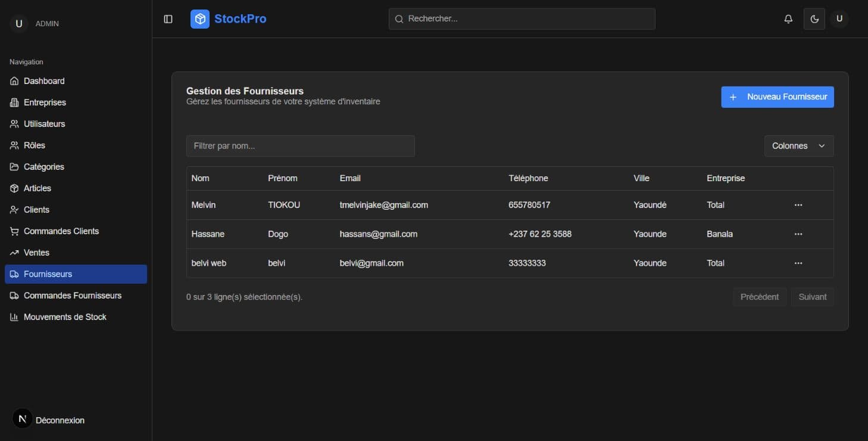The height and width of the screenshot is (441, 868).
Task: Click the TIOKOU cell
Action: (284, 205)
